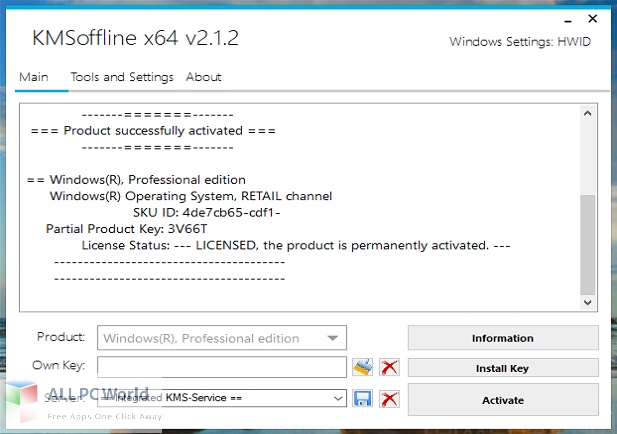Open the About tab
Viewport: 617px width, 434px height.
pos(203,77)
